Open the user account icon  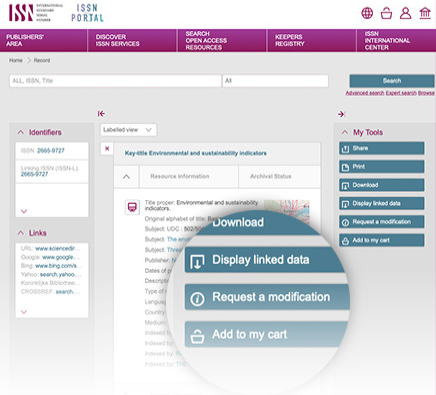pyautogui.click(x=405, y=13)
